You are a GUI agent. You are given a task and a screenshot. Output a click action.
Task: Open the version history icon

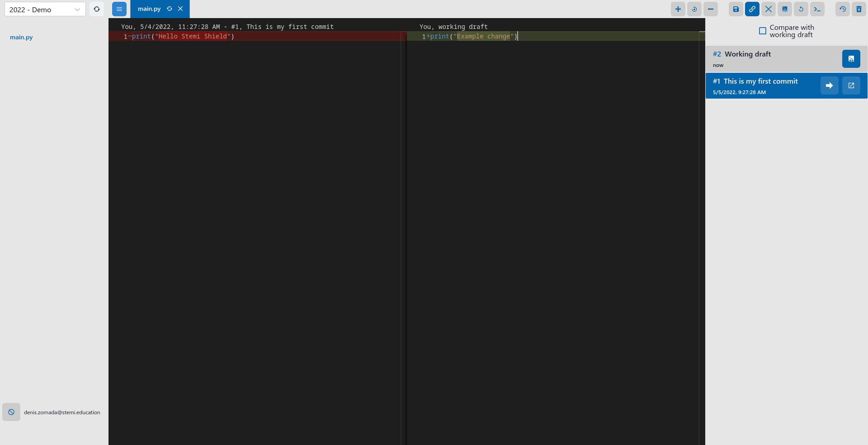[842, 9]
